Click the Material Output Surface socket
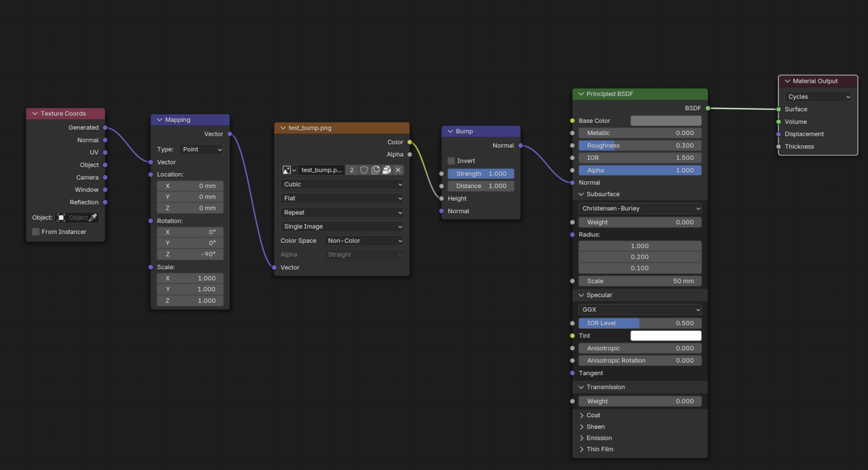Screen dimensions: 868x470 pos(778,109)
